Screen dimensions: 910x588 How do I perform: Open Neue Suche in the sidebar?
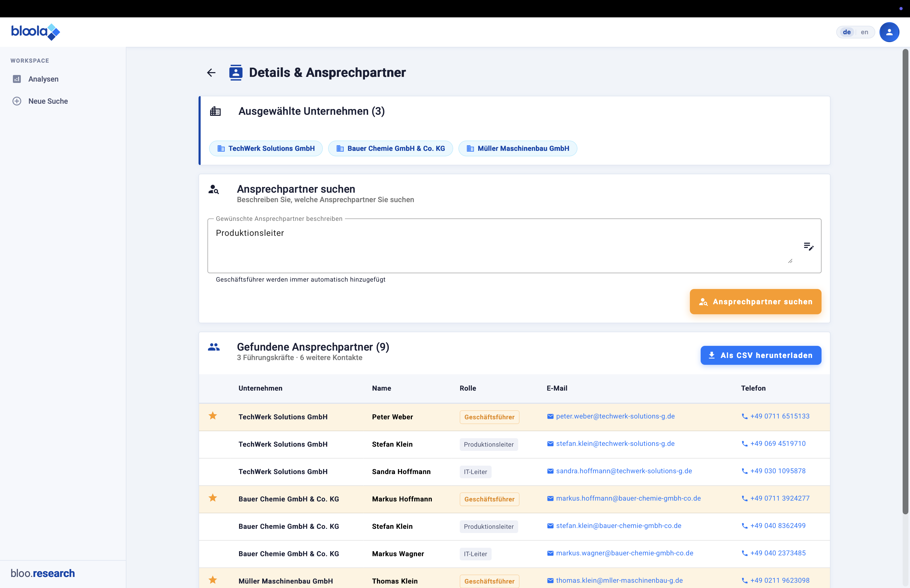tap(48, 101)
